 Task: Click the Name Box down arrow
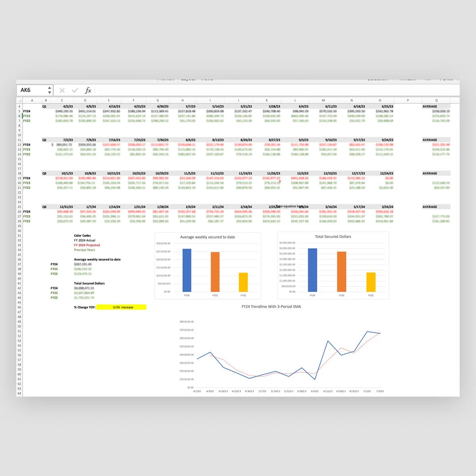[49, 92]
